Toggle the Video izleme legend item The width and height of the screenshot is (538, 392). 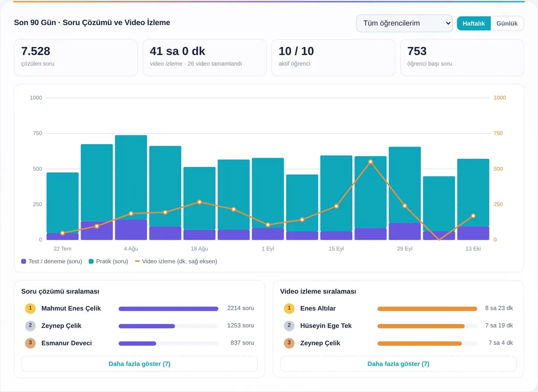pyautogui.click(x=176, y=261)
